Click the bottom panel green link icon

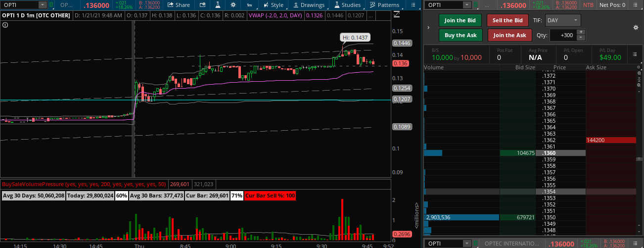click(x=475, y=243)
